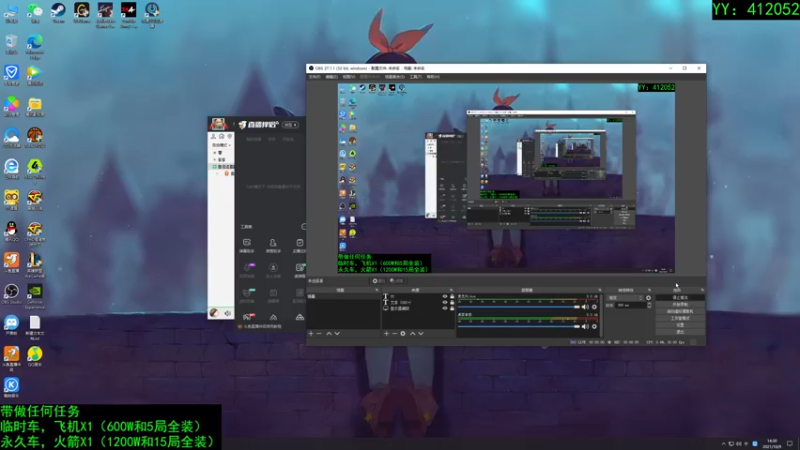Adjust the transition duration stepper arrows
The image size is (800, 450).
pos(649,305)
